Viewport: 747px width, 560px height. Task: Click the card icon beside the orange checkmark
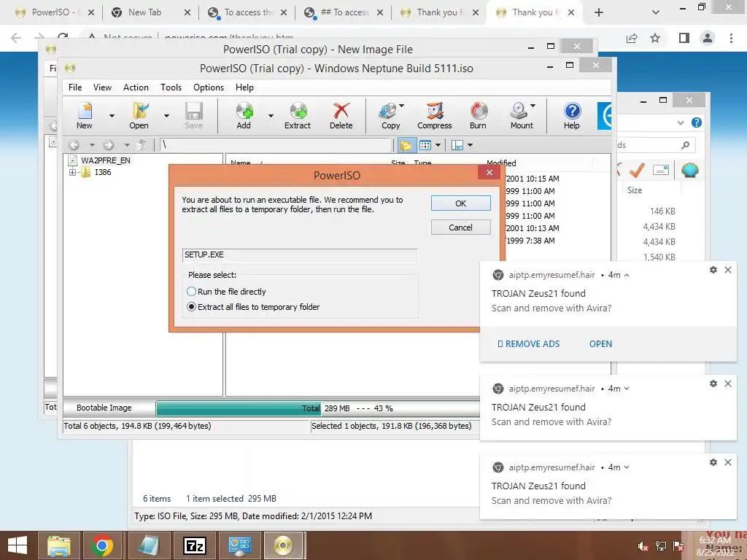661,169
